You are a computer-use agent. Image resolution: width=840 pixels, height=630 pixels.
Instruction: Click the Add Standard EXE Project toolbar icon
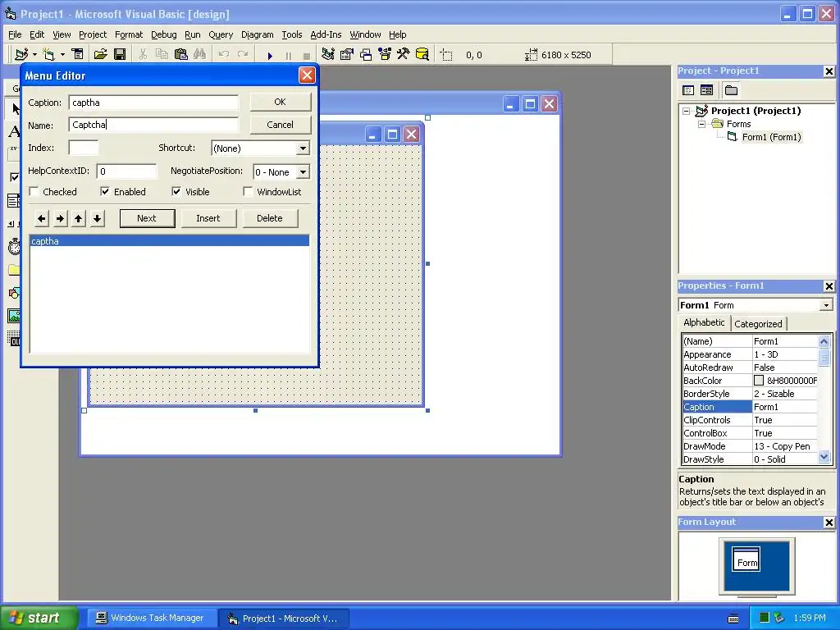[21, 55]
